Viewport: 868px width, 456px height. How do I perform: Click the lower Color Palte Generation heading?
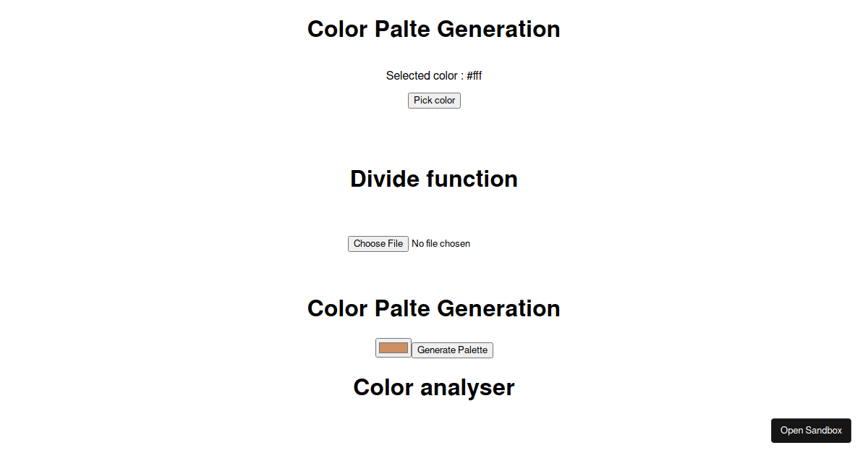tap(434, 308)
